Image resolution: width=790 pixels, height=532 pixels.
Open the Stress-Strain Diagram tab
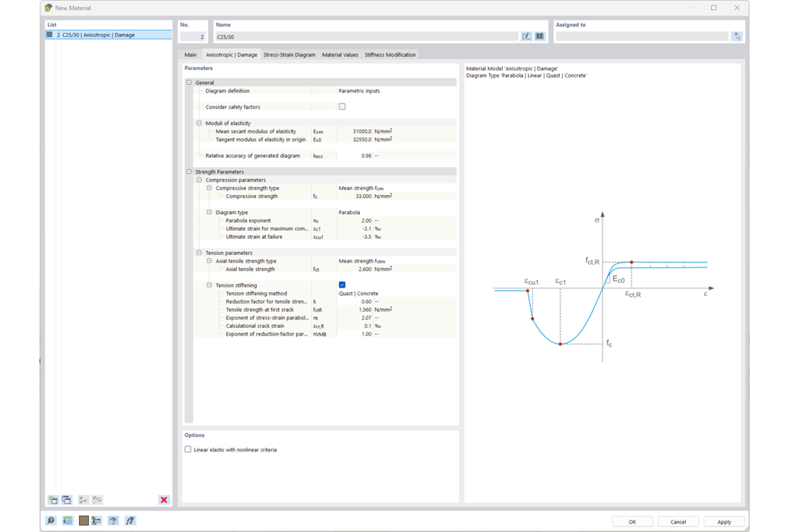(x=289, y=55)
